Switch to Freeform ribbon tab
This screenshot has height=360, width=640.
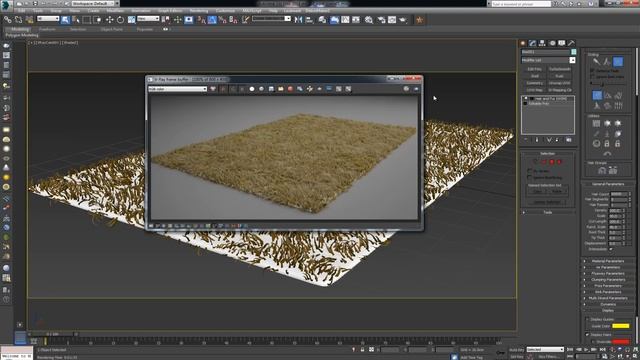(x=47, y=29)
